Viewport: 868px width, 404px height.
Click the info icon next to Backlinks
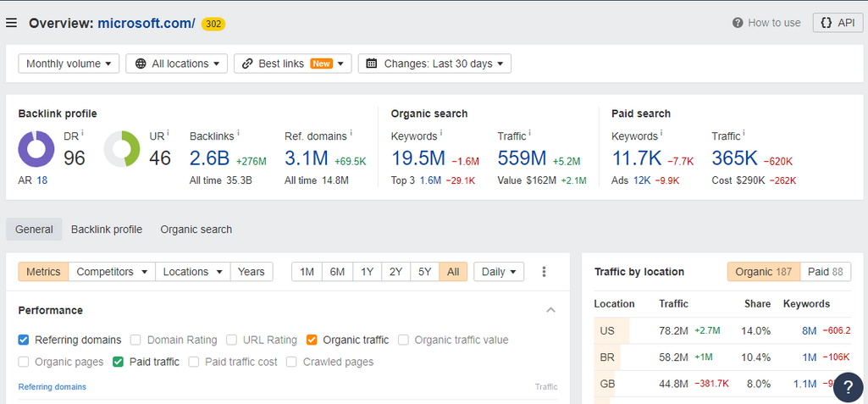[x=238, y=133]
